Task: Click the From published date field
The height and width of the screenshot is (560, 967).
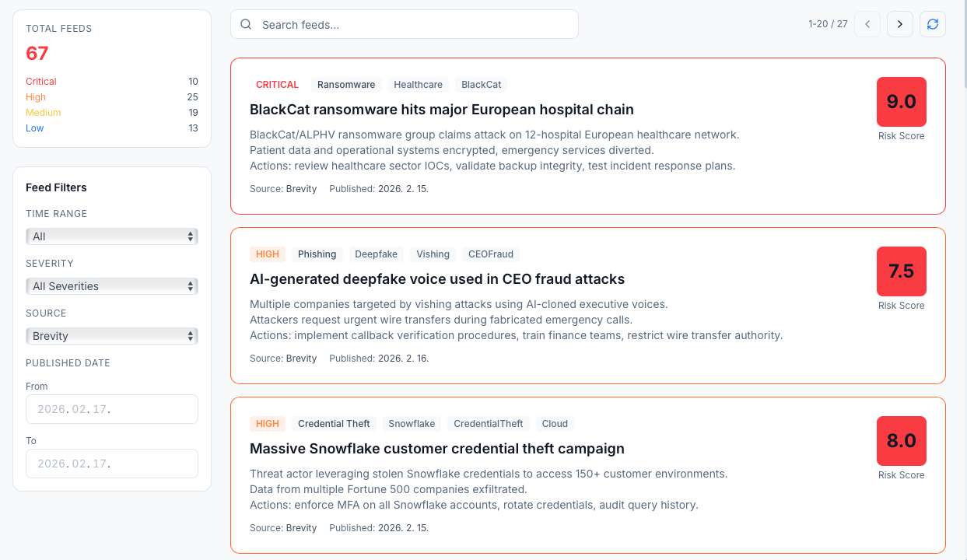Action: point(111,408)
